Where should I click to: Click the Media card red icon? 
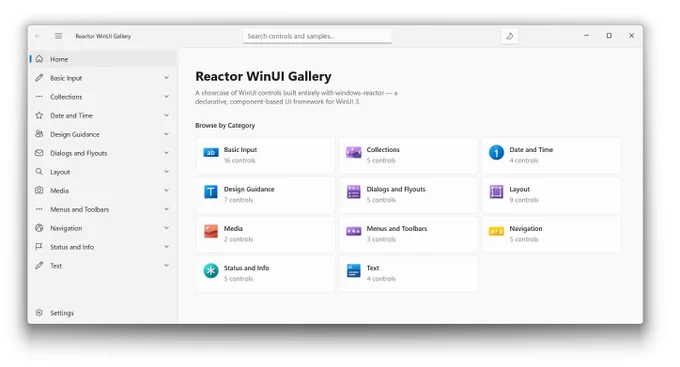[211, 231]
